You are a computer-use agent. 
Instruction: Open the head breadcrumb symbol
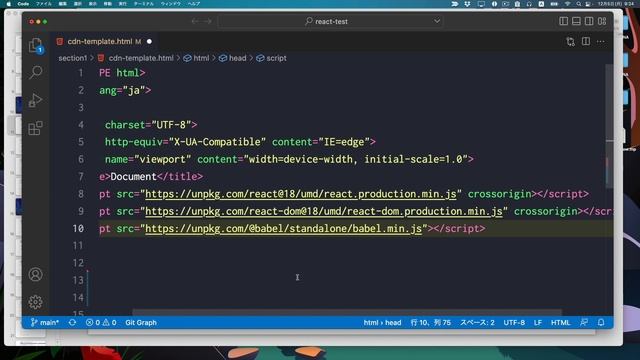tap(233, 58)
